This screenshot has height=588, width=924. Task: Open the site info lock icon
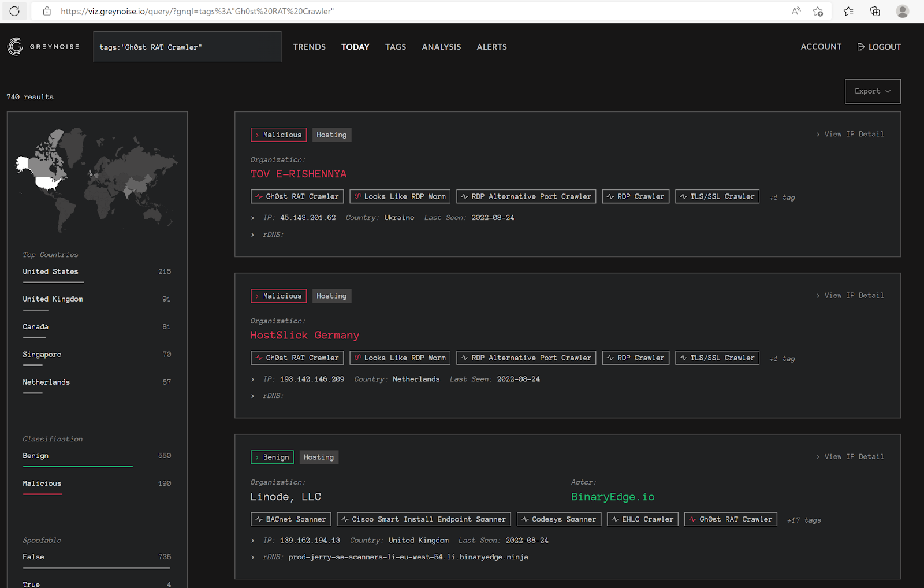[47, 11]
